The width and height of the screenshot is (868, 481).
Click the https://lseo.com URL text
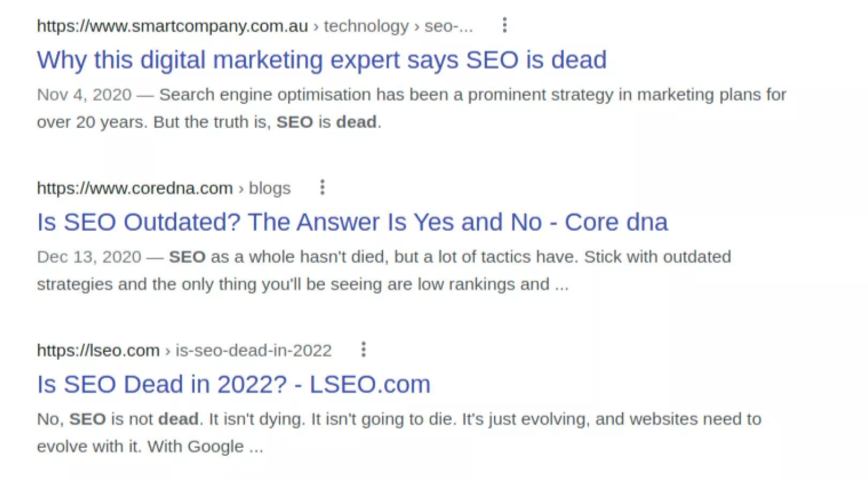click(x=98, y=351)
